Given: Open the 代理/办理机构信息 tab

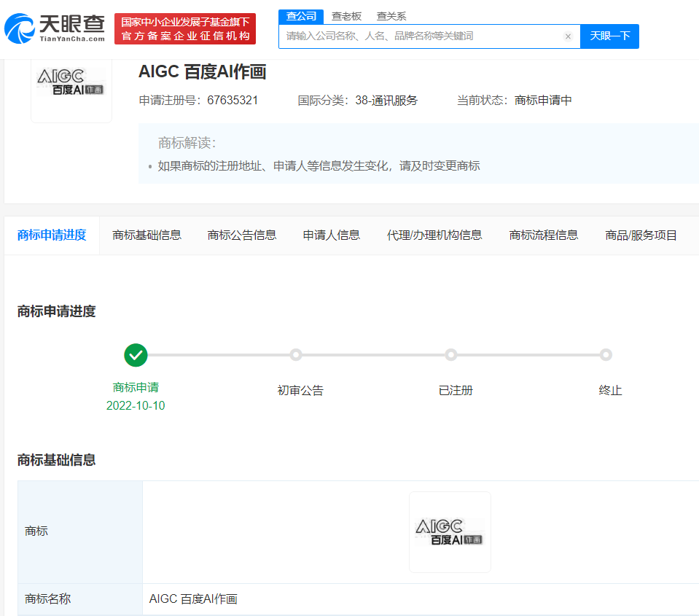Looking at the screenshot, I should coord(434,235).
